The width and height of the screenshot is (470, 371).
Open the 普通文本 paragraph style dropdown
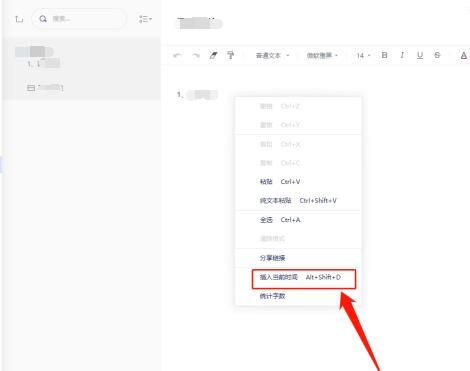pos(272,55)
